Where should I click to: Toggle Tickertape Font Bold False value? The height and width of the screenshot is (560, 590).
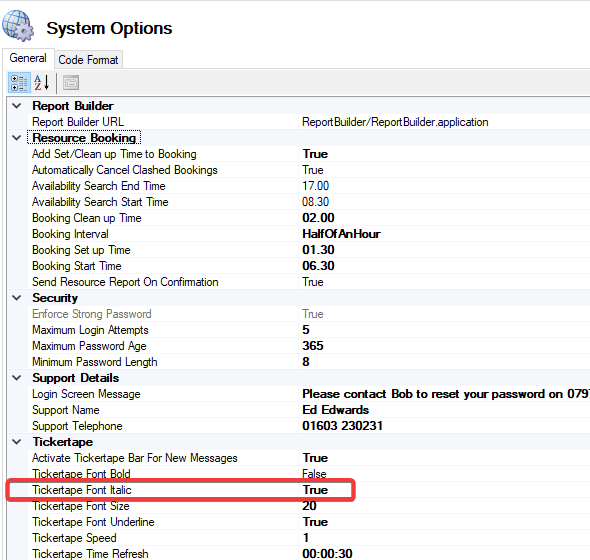click(446, 474)
